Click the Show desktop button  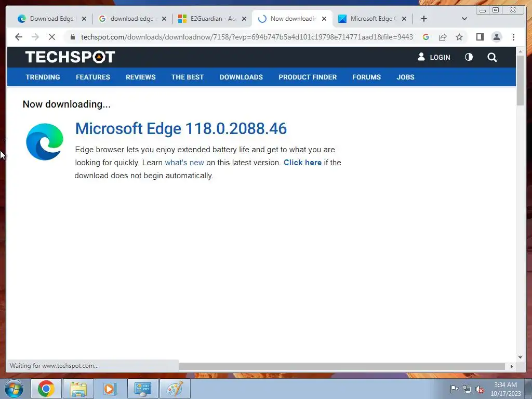pos(528,389)
